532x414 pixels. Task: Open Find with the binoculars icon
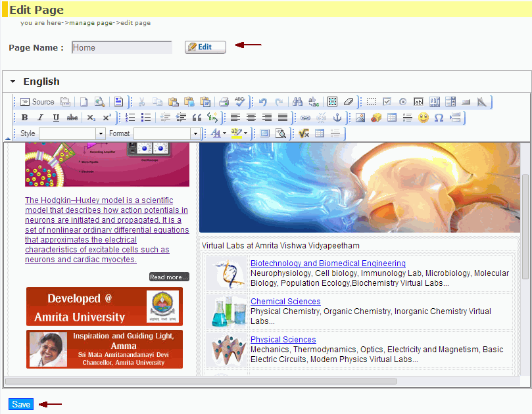pos(297,102)
